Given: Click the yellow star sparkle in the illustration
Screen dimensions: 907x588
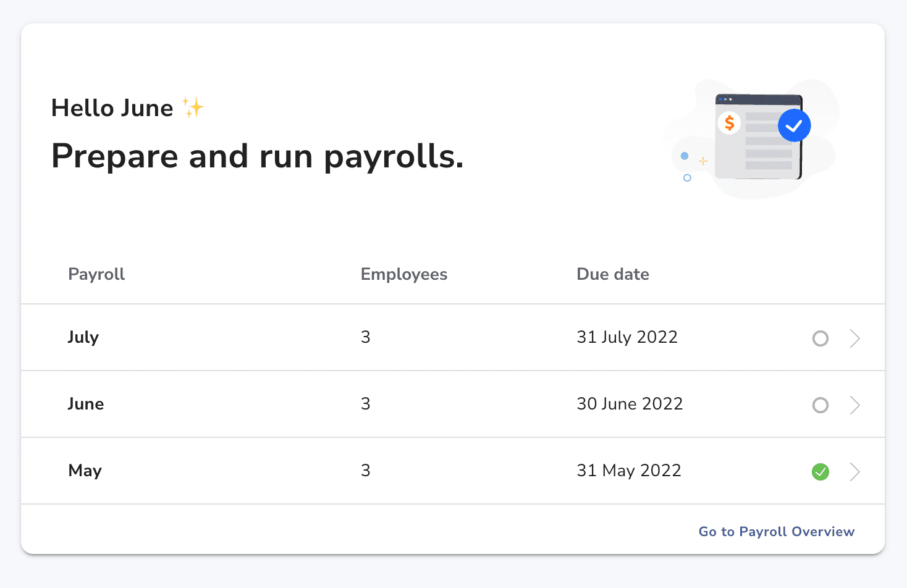Looking at the screenshot, I should 702,161.
